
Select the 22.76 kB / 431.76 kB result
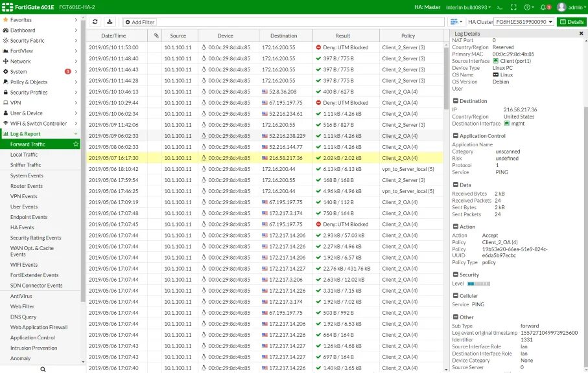pyautogui.click(x=346, y=269)
